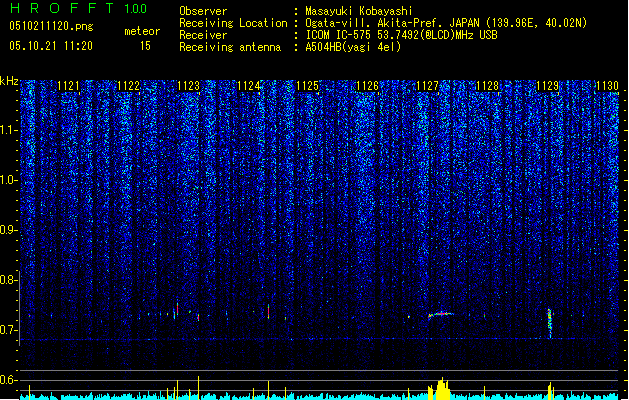
Task: Select observer name Masayuki Kobayashi
Action: tap(359, 11)
